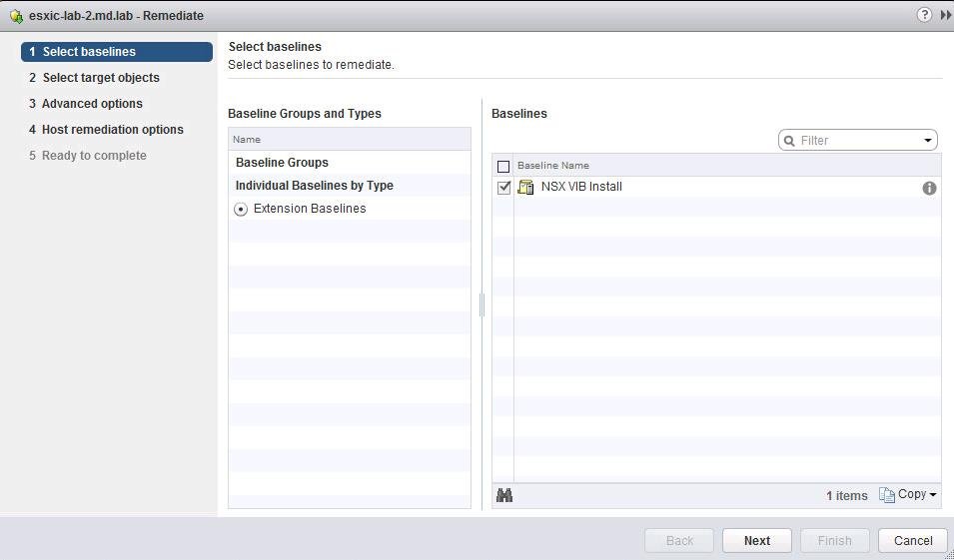Go to step 1 Select baselines
This screenshot has width=954, height=560.
point(117,52)
